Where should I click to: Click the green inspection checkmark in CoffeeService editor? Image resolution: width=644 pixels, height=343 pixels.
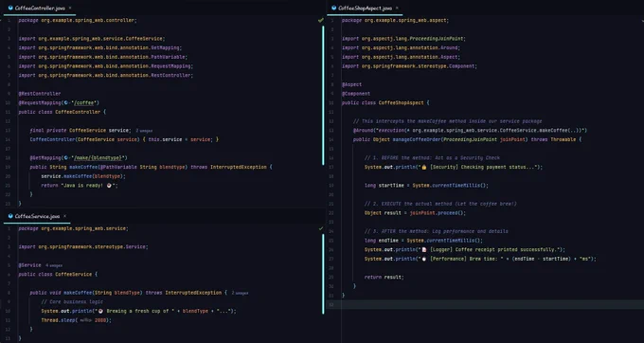click(321, 228)
